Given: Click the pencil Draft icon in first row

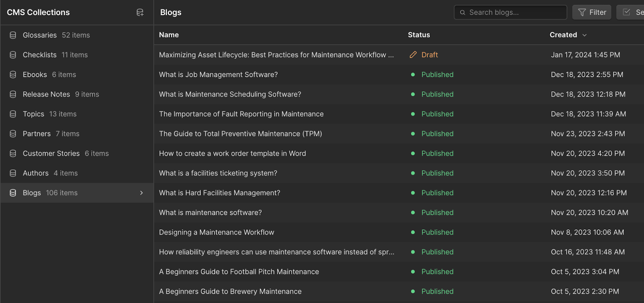Looking at the screenshot, I should pos(413,55).
